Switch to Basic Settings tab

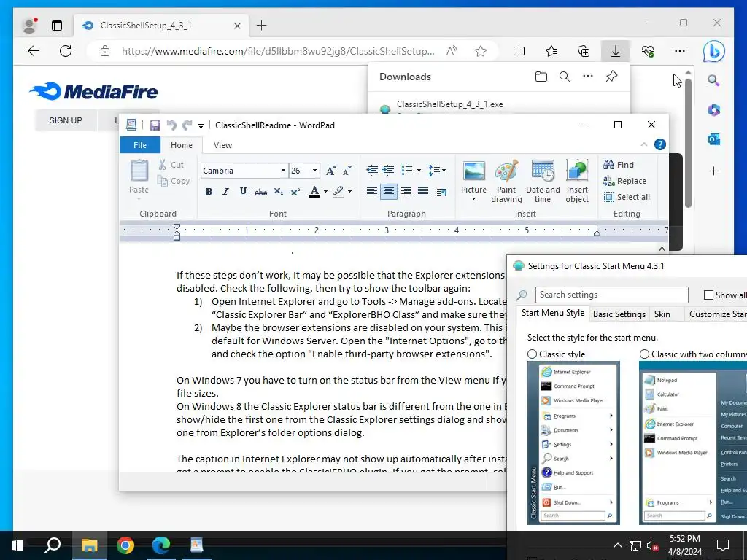tap(619, 314)
